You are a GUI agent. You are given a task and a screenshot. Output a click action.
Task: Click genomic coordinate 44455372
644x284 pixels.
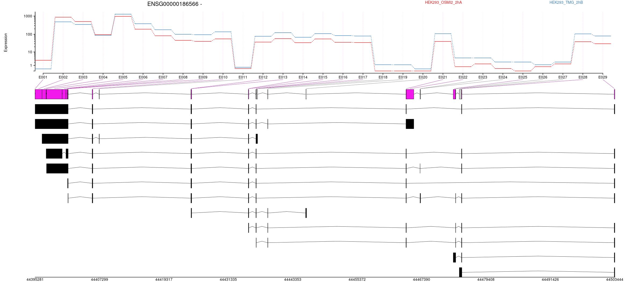pyautogui.click(x=357, y=280)
